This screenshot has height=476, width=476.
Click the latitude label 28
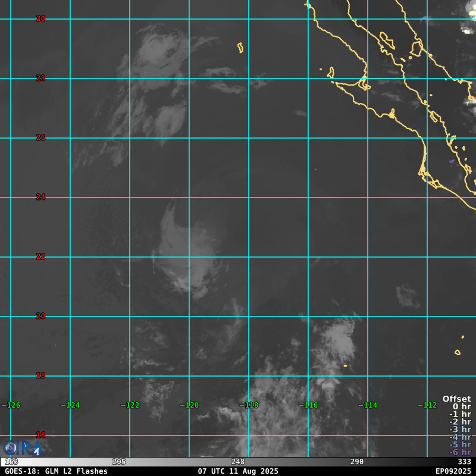(x=40, y=79)
